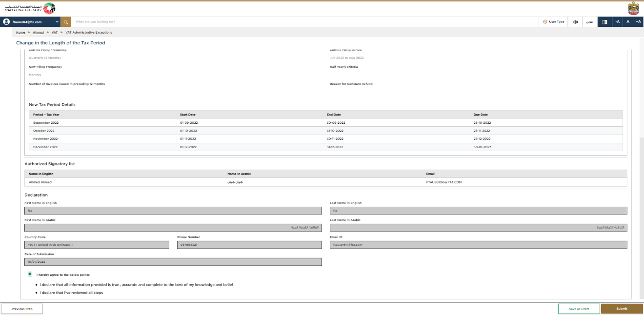
Task: Click start date '01-09-2022'
Action: tap(189, 123)
